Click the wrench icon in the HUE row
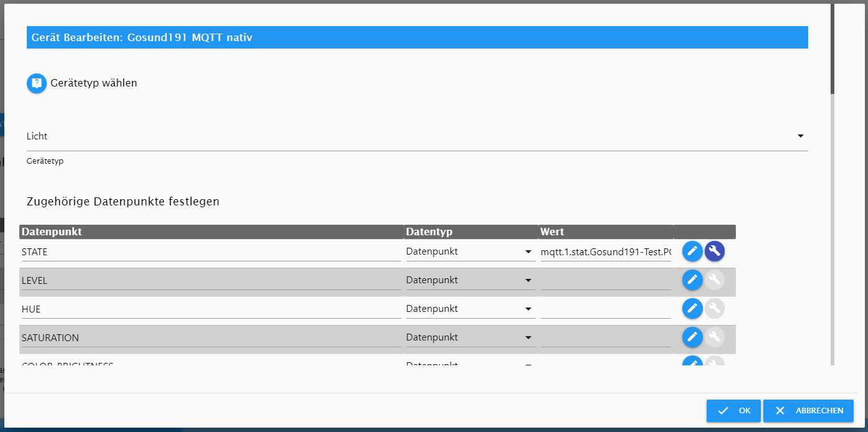The width and height of the screenshot is (868, 432). point(715,309)
